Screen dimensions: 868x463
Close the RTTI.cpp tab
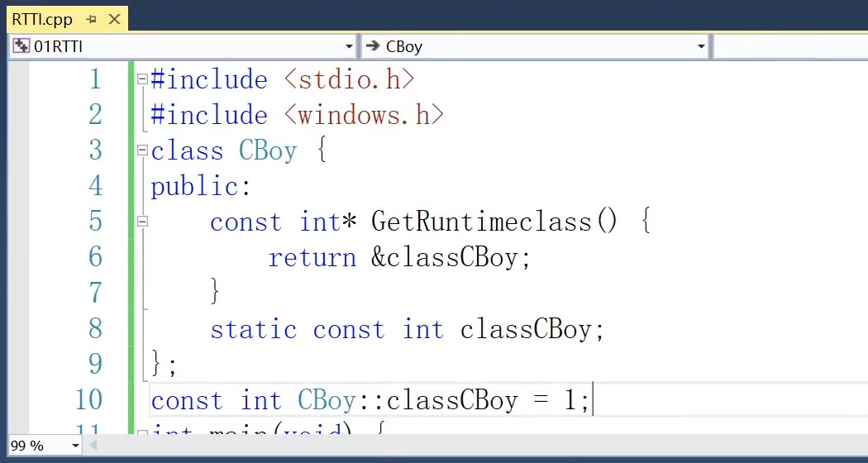(x=114, y=19)
